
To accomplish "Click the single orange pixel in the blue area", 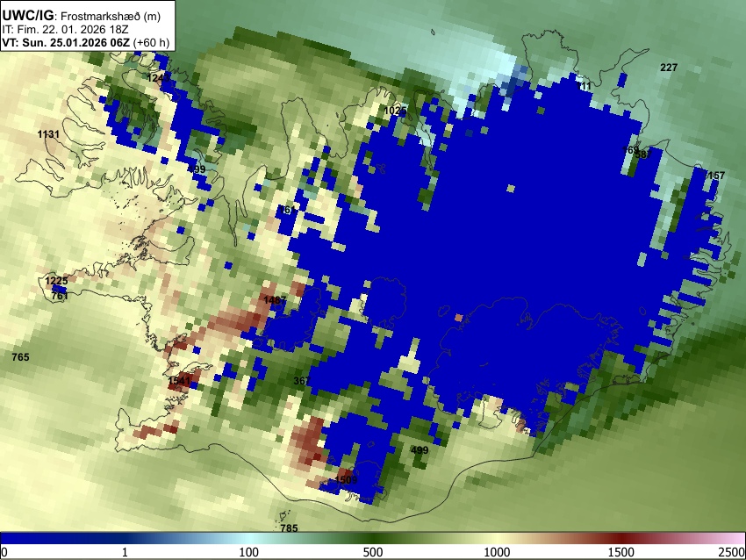I will 459,318.
